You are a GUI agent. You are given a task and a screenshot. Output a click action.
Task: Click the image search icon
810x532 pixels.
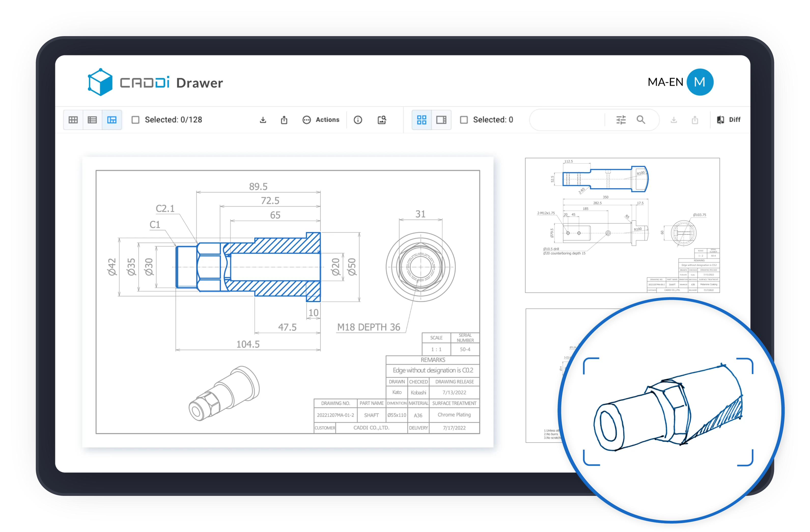click(x=382, y=120)
